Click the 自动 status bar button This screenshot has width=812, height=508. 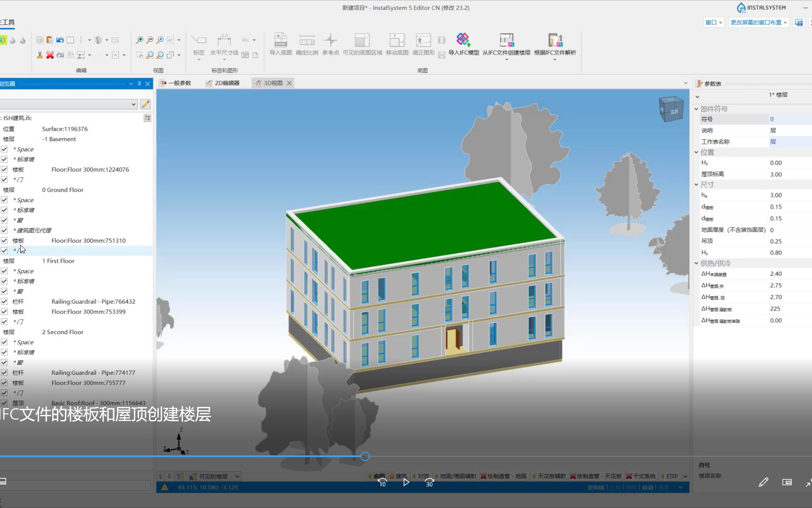pos(648,487)
